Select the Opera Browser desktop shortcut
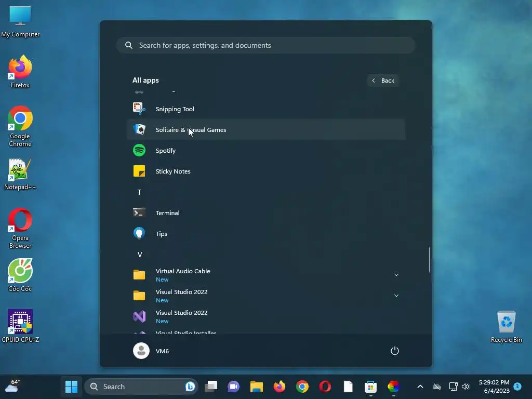 click(x=20, y=229)
